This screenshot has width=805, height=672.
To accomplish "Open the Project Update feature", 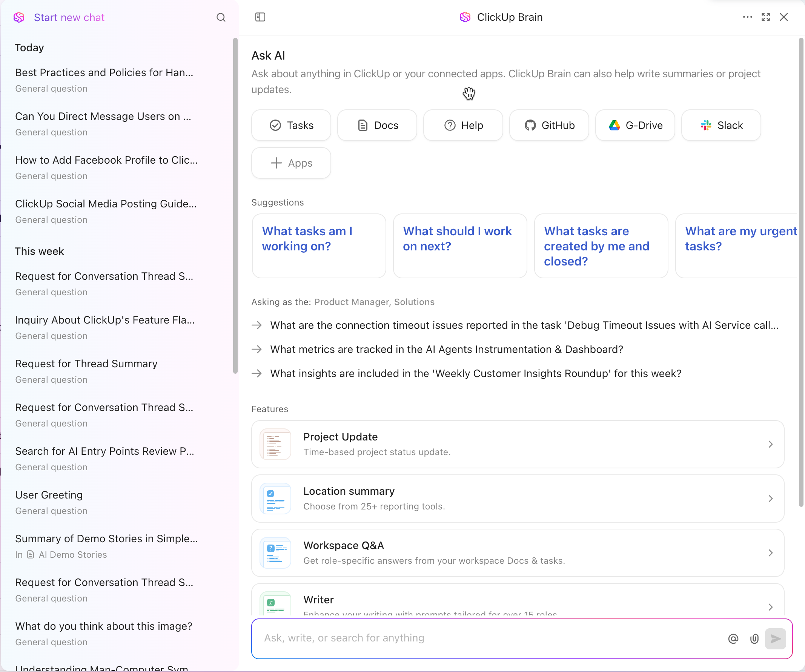I will tap(518, 445).
